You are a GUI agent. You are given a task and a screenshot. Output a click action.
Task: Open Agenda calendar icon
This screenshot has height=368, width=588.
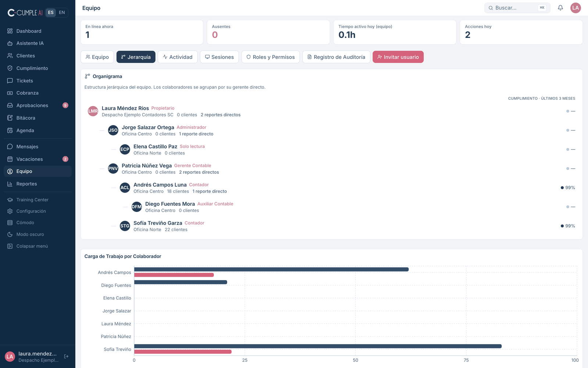coord(10,130)
